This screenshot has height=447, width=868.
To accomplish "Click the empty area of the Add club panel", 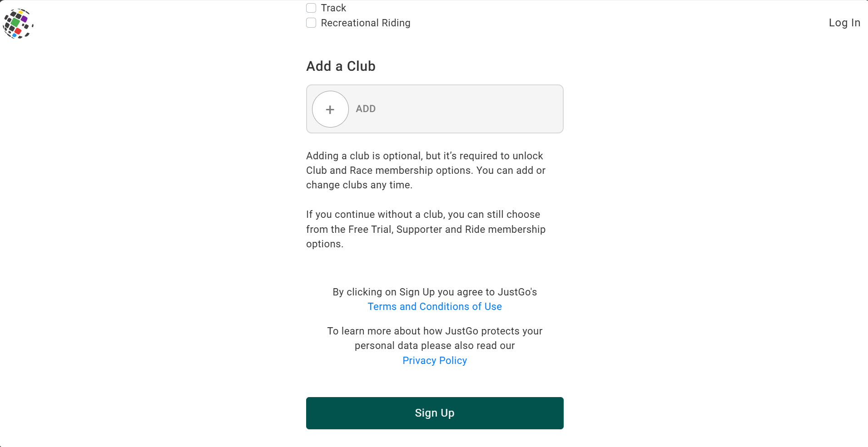I will (468, 109).
